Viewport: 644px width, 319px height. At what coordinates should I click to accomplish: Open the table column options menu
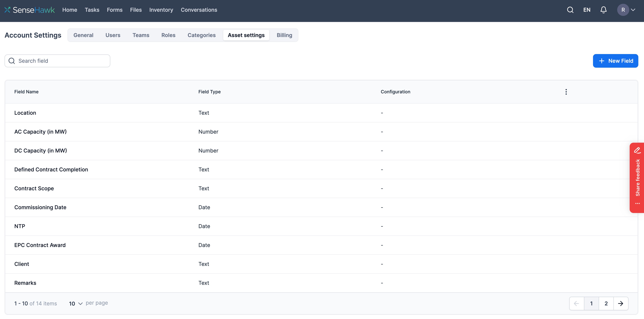566,92
